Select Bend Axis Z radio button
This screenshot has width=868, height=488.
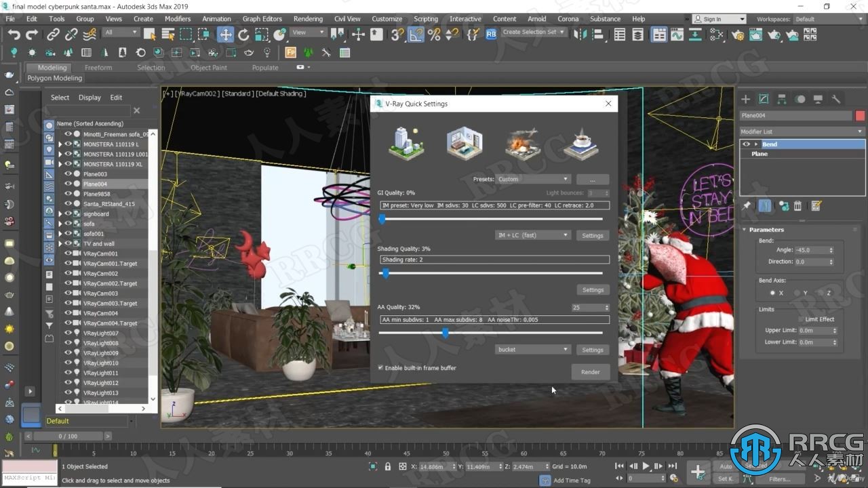(x=821, y=293)
